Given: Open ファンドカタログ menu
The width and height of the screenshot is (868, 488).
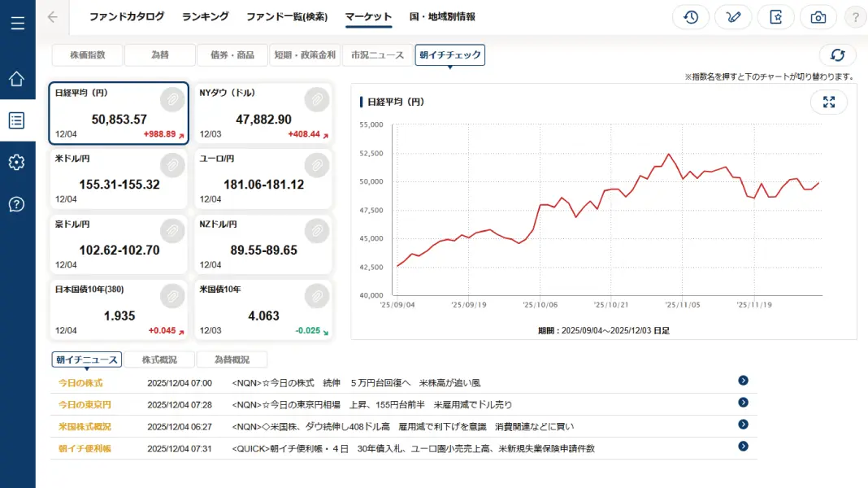Looking at the screenshot, I should [127, 16].
